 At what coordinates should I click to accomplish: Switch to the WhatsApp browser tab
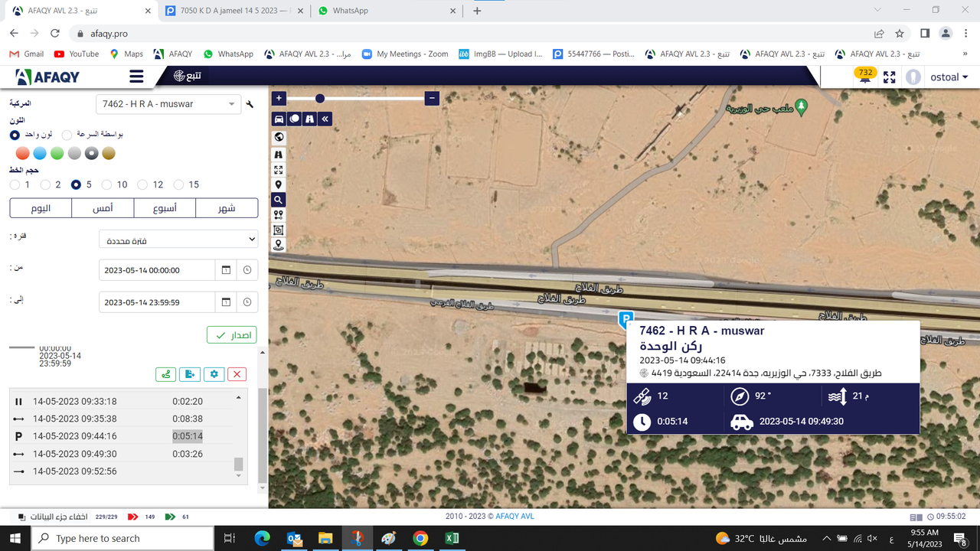tap(387, 11)
